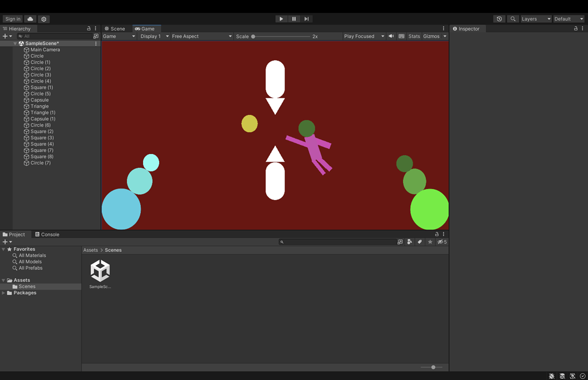This screenshot has width=588, height=380.
Task: Open search by type in Hierarchy
Action: tap(20, 36)
